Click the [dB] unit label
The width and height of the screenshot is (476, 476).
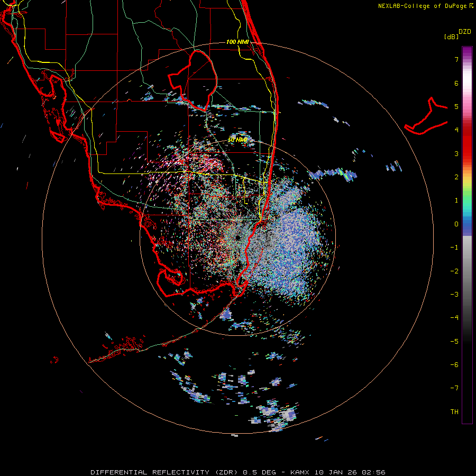coord(451,36)
